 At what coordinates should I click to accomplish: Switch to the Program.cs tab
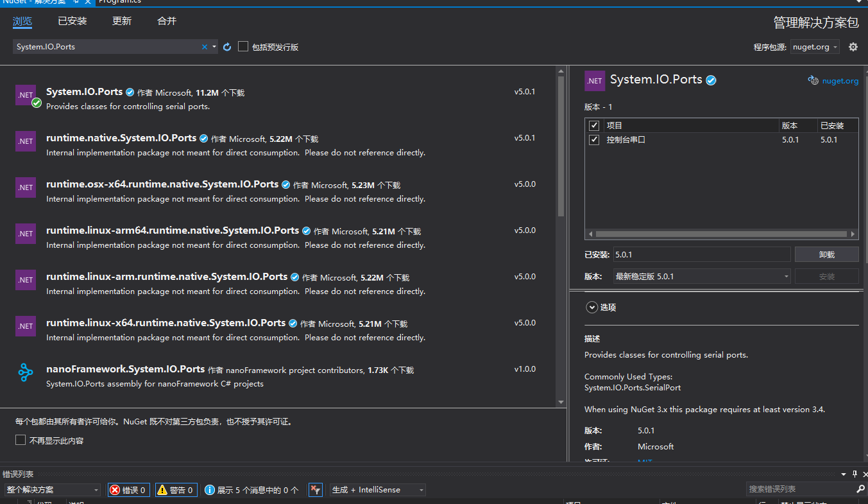(120, 2)
